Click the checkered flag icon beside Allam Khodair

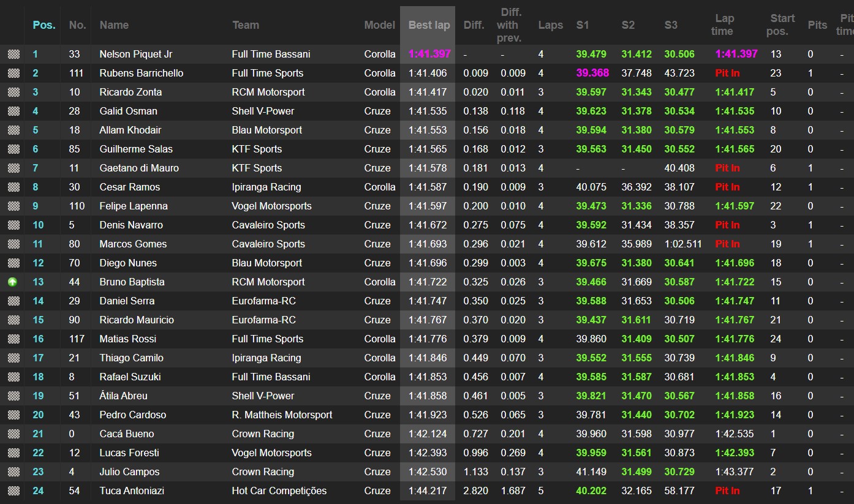coord(13,130)
